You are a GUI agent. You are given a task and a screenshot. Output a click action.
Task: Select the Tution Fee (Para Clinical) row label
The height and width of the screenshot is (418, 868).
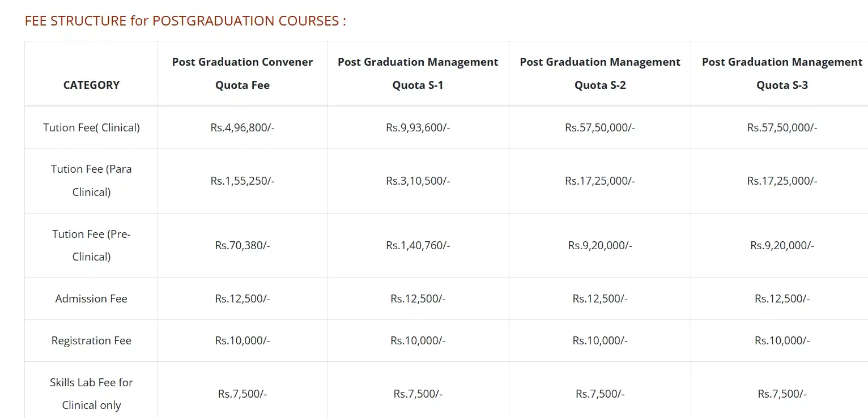tap(91, 181)
